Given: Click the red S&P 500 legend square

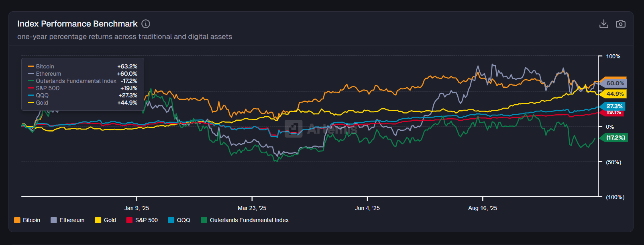Looking at the screenshot, I should (129, 220).
